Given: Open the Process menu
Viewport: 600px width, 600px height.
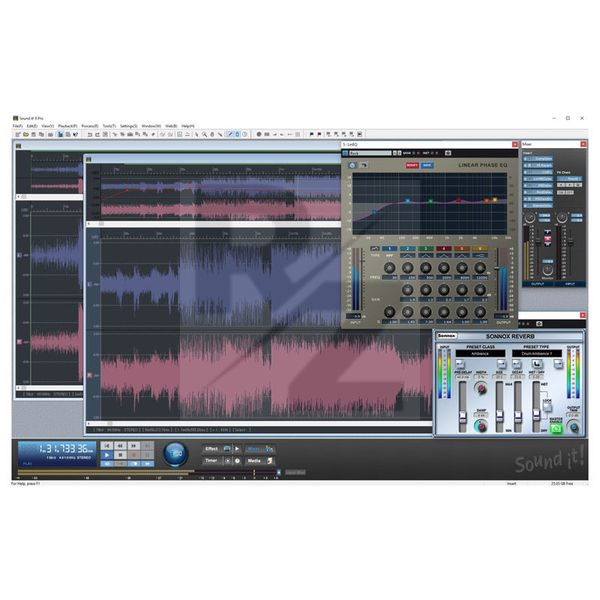Looking at the screenshot, I should (90, 126).
